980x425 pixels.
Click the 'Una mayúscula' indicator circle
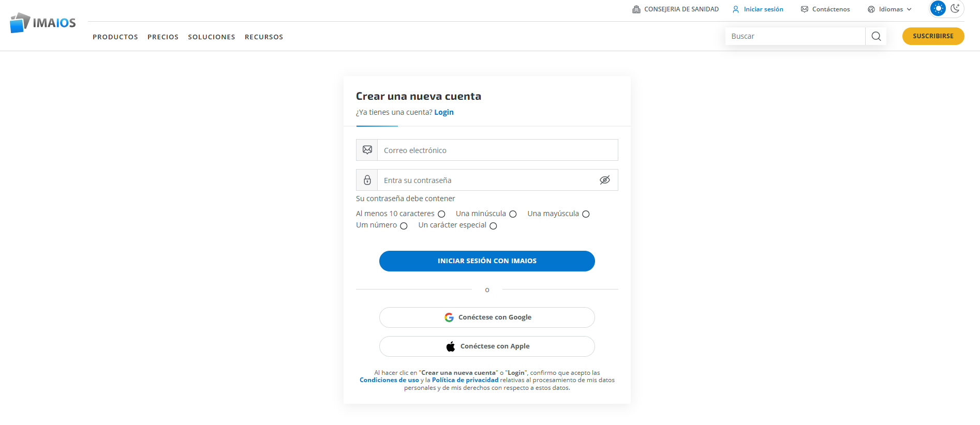pos(586,214)
